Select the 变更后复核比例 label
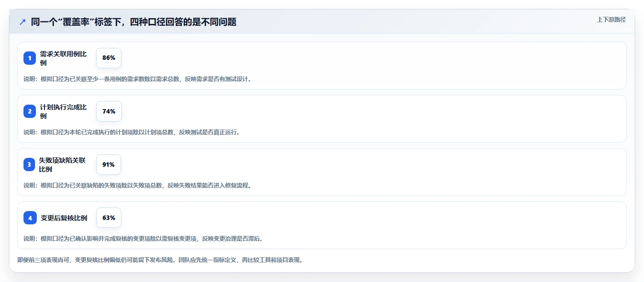 pyautogui.click(x=64, y=218)
